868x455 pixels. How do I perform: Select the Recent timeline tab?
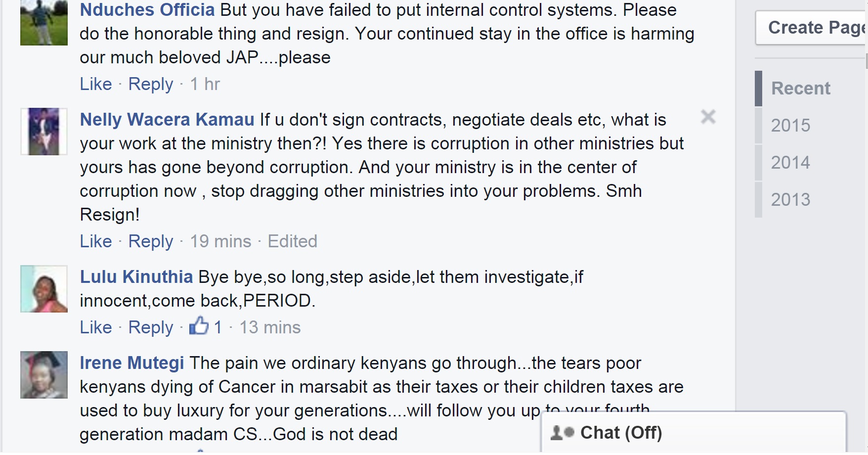800,89
